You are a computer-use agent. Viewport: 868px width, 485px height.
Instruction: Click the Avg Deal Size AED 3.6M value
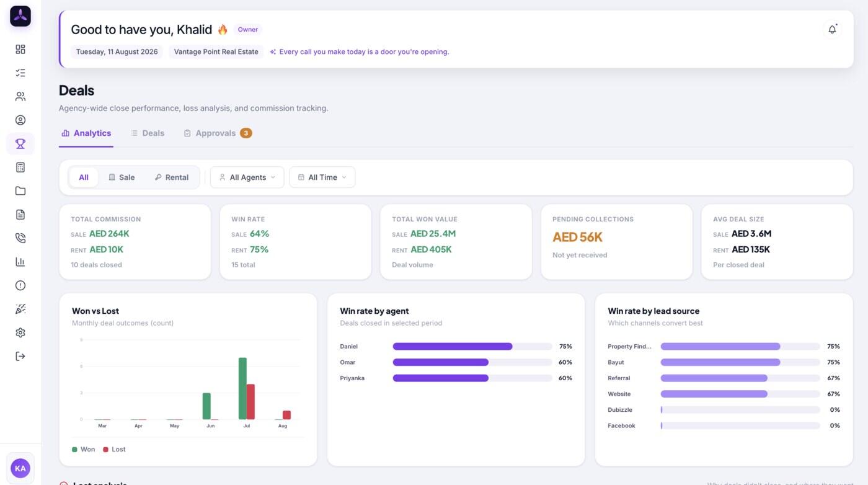[x=751, y=234]
